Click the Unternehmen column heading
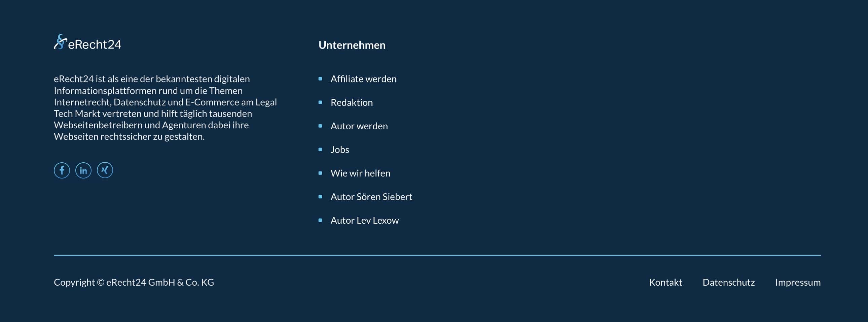This screenshot has width=868, height=322. [352, 45]
